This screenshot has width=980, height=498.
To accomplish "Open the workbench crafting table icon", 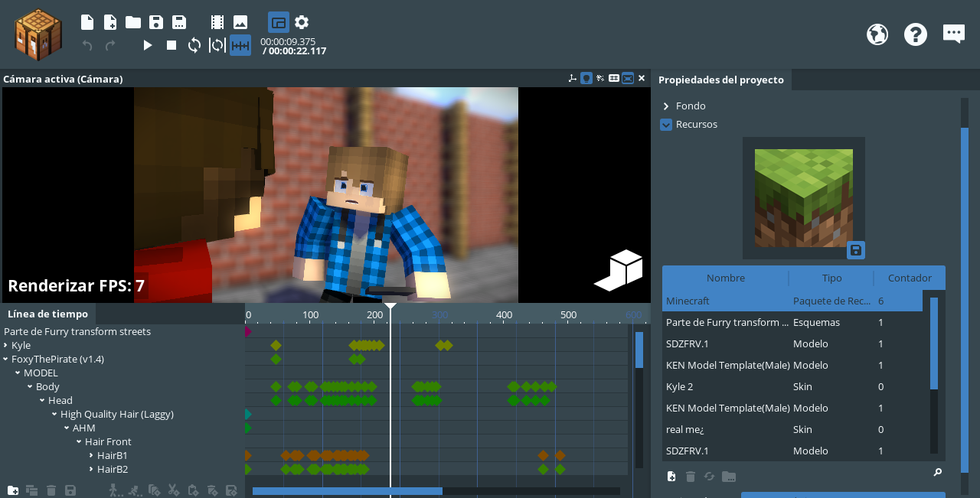I will click(38, 34).
